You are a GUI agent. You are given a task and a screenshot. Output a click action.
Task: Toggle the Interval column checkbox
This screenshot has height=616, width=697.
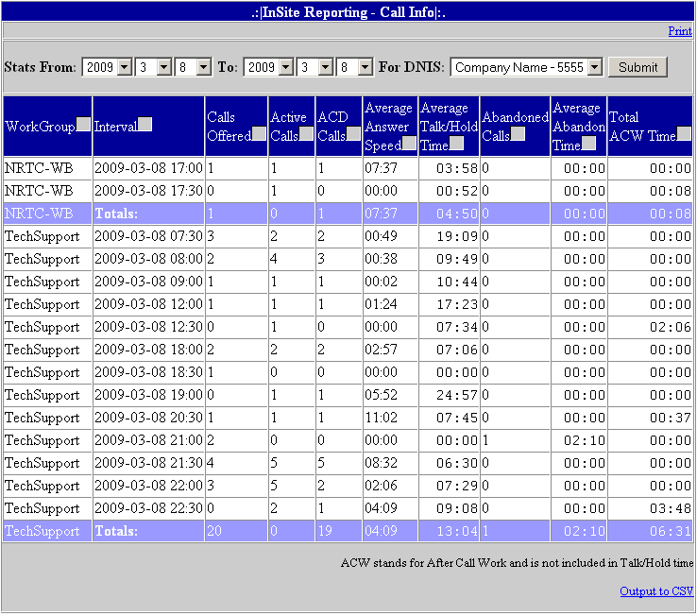144,125
